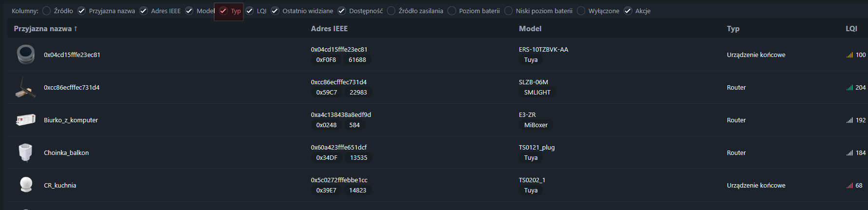
Task: Sort table by Model column header
Action: [x=530, y=29]
